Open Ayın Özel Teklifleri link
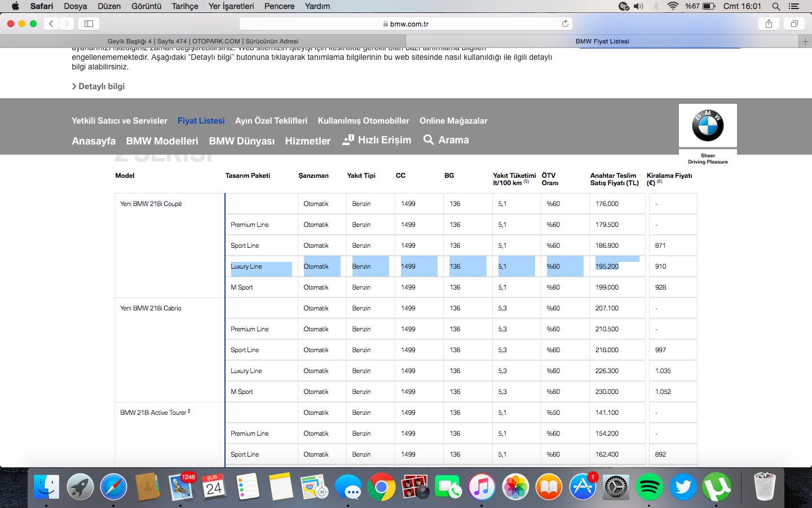Viewport: 812px width, 508px height. pos(271,121)
